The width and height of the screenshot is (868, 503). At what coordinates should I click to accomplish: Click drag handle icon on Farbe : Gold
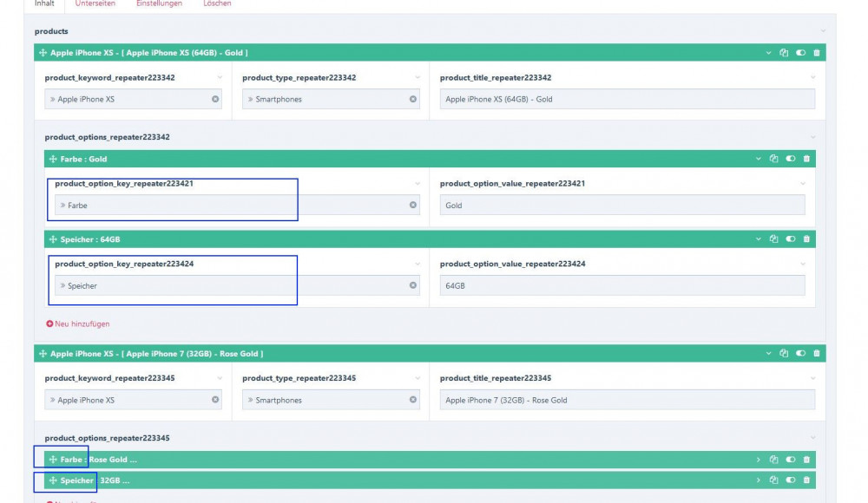click(x=53, y=160)
